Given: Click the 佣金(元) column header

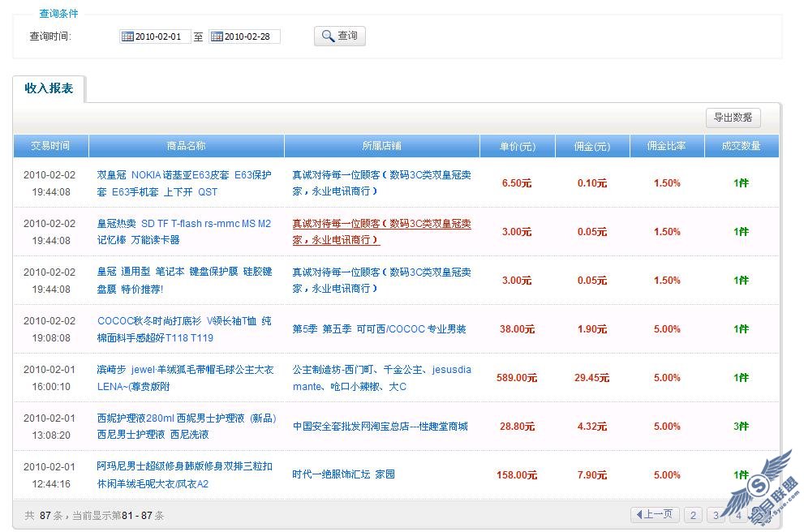Looking at the screenshot, I should coord(592,146).
